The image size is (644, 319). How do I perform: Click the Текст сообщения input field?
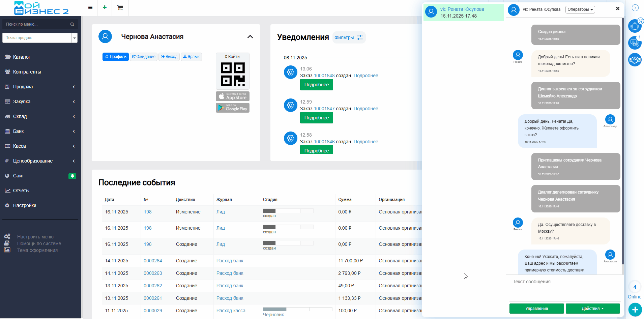click(565, 287)
